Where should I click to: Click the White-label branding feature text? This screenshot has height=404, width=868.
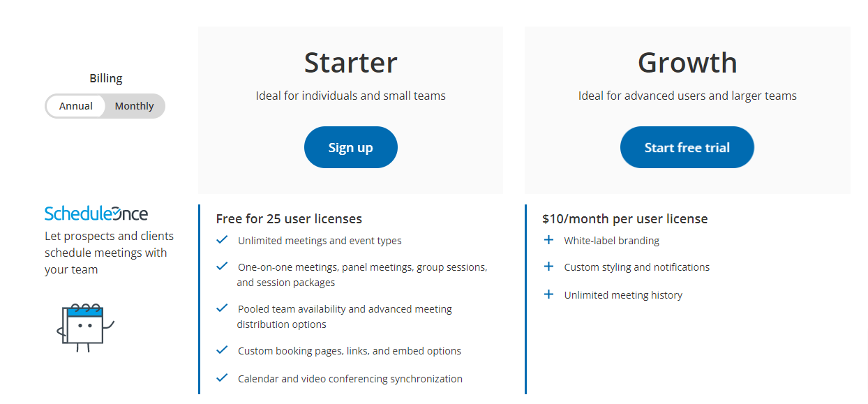tap(612, 241)
